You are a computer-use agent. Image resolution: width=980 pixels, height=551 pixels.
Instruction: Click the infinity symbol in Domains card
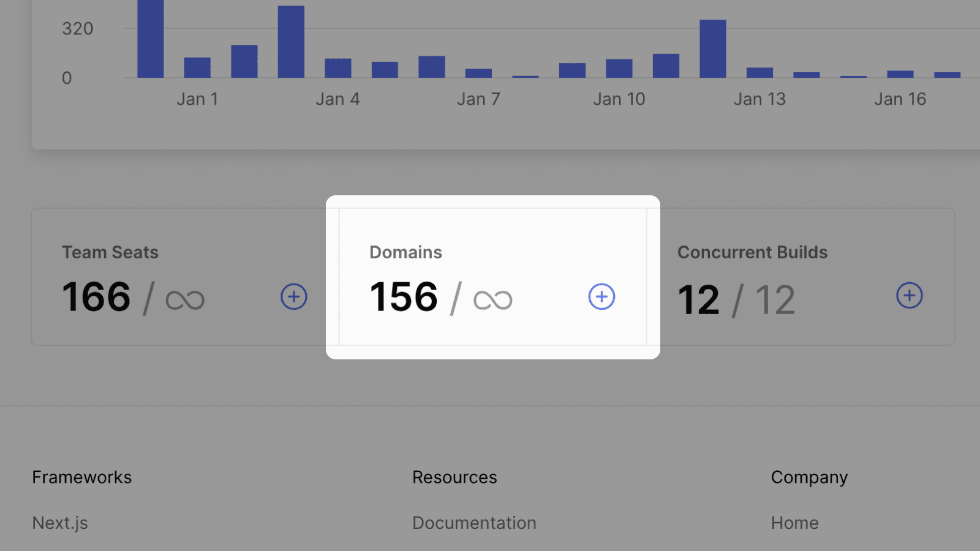pos(492,300)
